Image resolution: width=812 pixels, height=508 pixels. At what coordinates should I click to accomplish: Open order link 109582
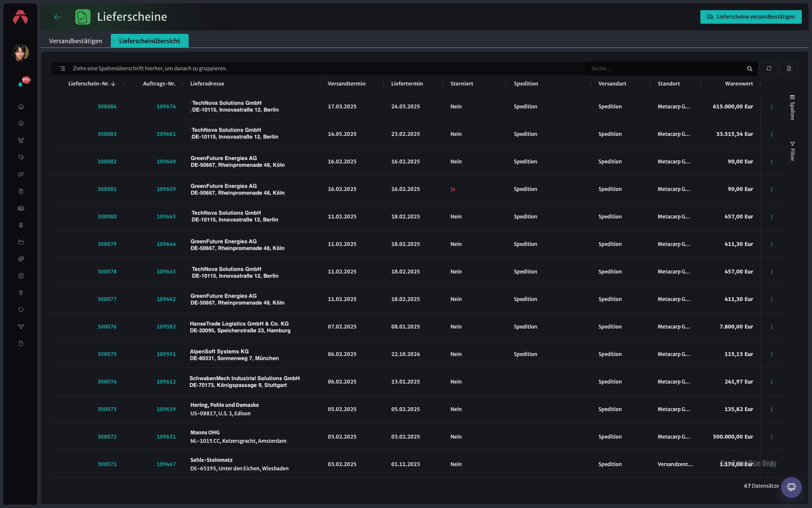(x=166, y=327)
